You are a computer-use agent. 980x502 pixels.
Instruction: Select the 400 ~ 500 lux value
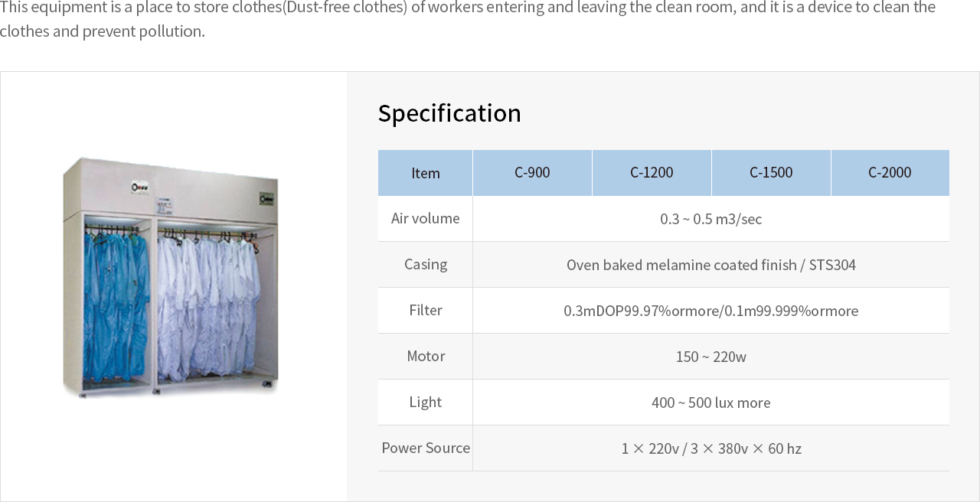(710, 403)
